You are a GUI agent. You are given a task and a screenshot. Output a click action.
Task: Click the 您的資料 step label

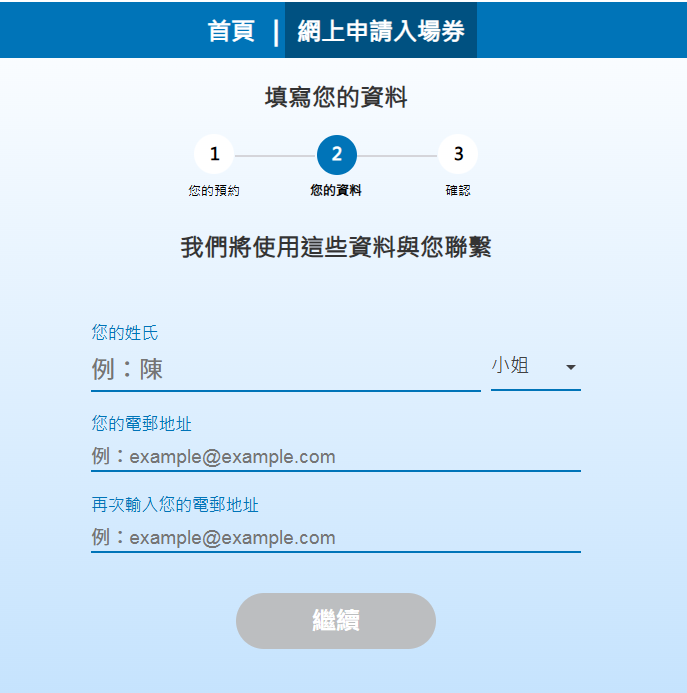[x=336, y=190]
